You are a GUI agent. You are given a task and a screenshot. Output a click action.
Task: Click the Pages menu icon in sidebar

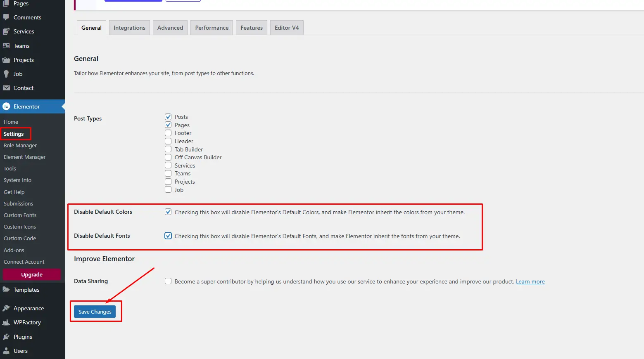(6, 3)
